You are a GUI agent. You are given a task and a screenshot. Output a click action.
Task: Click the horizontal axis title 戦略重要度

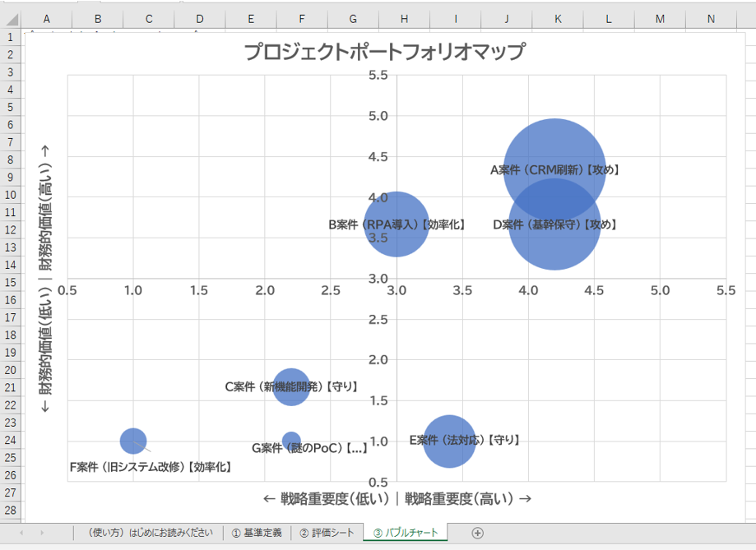pos(397,498)
